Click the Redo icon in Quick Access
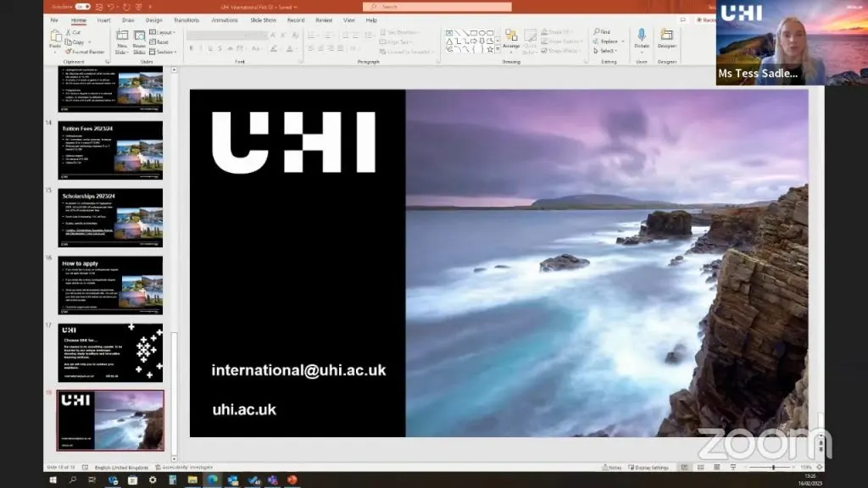This screenshot has width=868, height=488. [127, 7]
